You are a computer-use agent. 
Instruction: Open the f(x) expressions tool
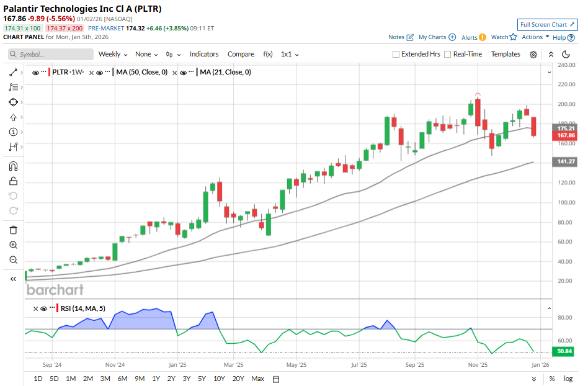[268, 54]
